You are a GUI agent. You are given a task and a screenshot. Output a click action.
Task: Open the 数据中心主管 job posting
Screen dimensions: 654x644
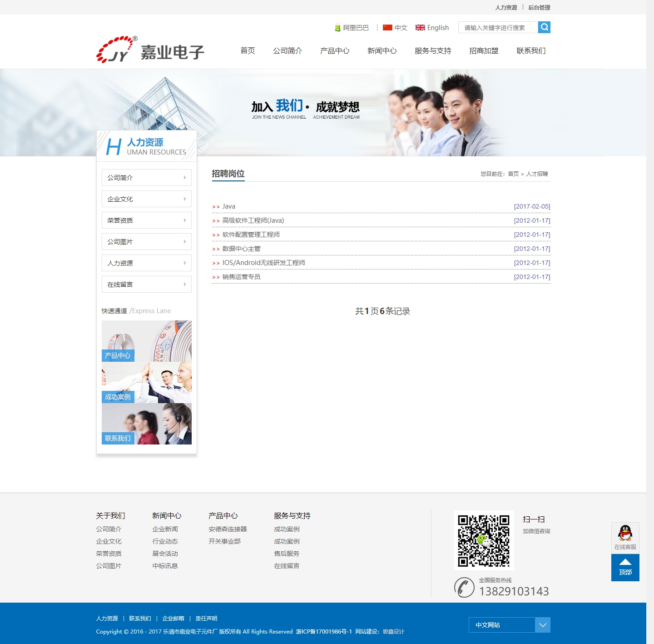pyautogui.click(x=241, y=249)
